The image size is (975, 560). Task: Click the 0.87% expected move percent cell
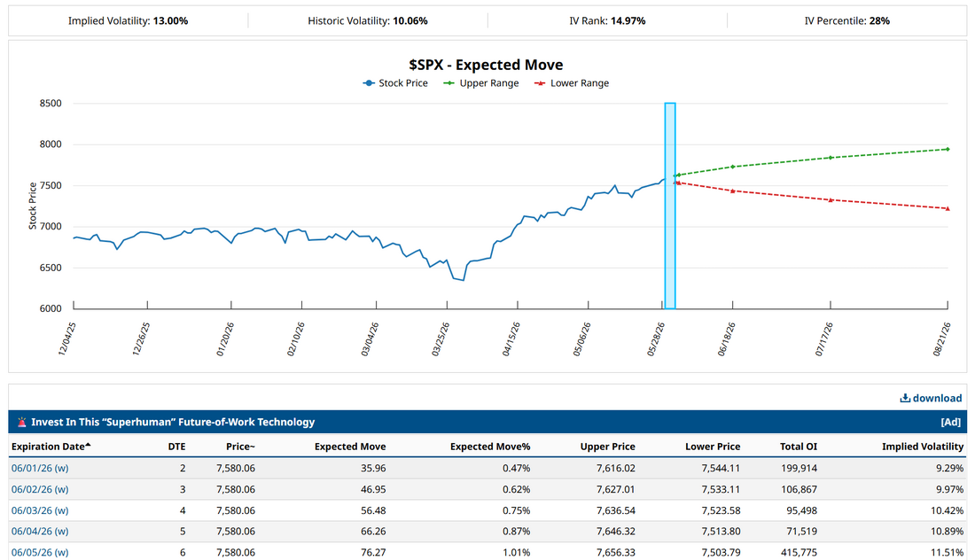516,531
